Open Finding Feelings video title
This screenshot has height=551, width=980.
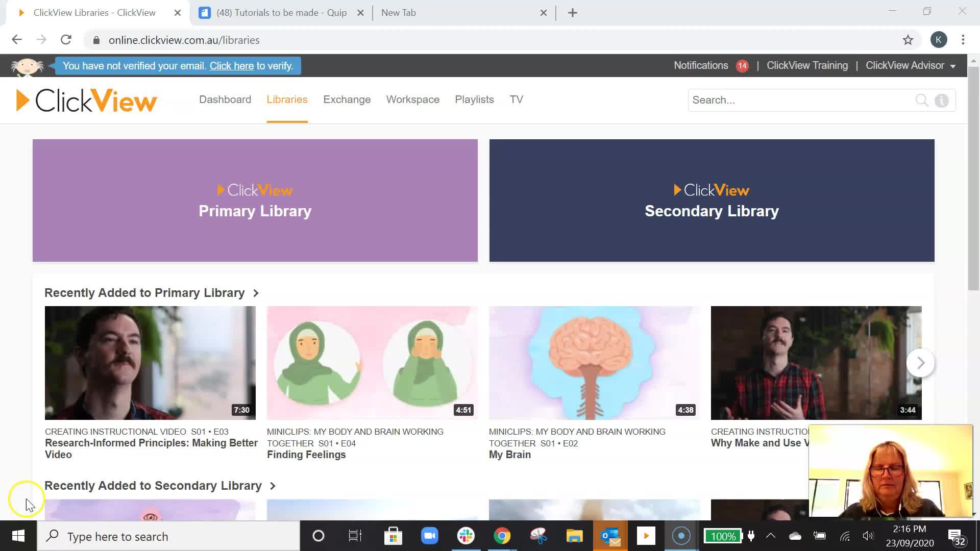(306, 455)
